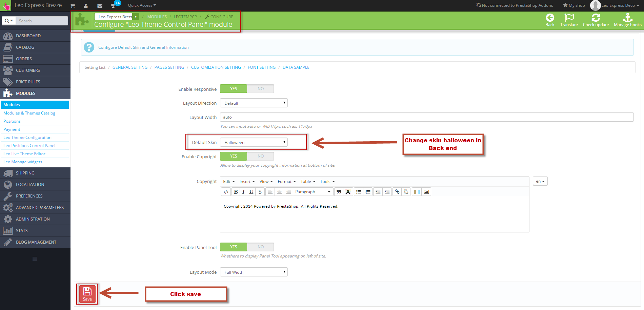Open Leo Theme Configuration submenu link
Screen dimensions: 644x310
[x=27, y=138]
